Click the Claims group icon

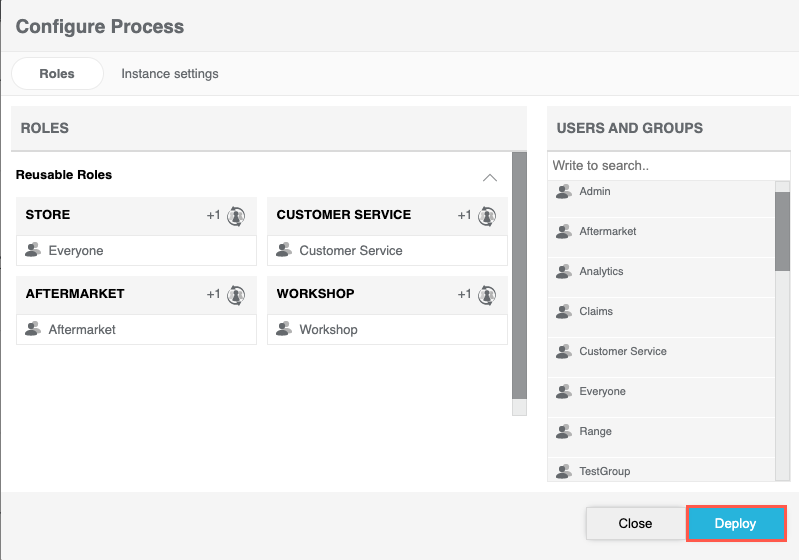(562, 312)
